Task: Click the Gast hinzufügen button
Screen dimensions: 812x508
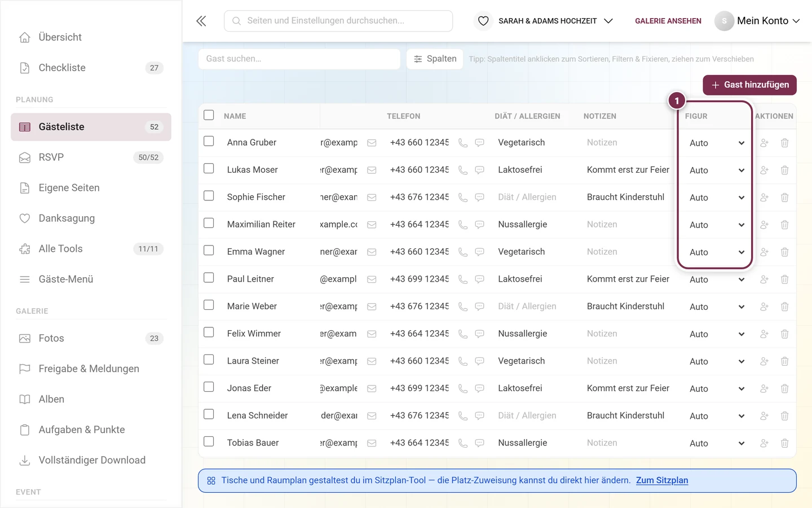Action: pyautogui.click(x=749, y=85)
